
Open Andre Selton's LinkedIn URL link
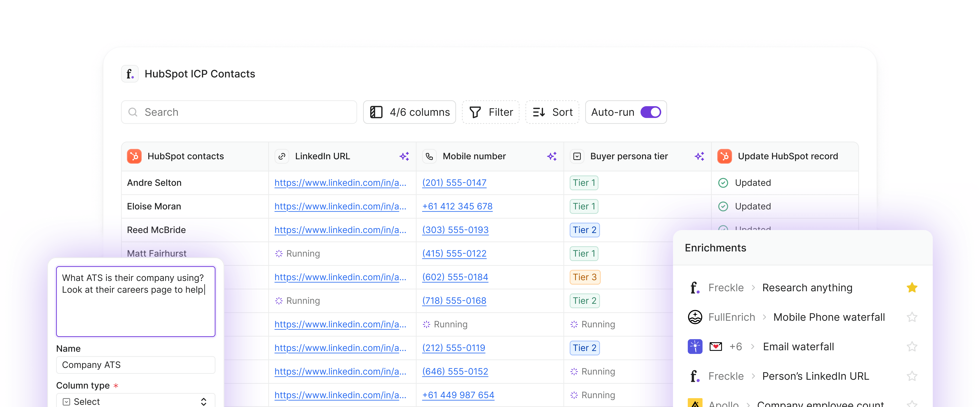(x=340, y=183)
